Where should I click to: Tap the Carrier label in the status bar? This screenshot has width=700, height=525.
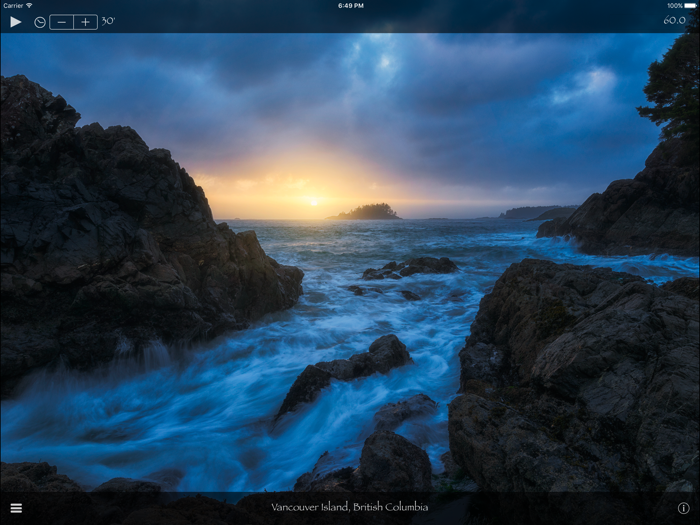13,5
